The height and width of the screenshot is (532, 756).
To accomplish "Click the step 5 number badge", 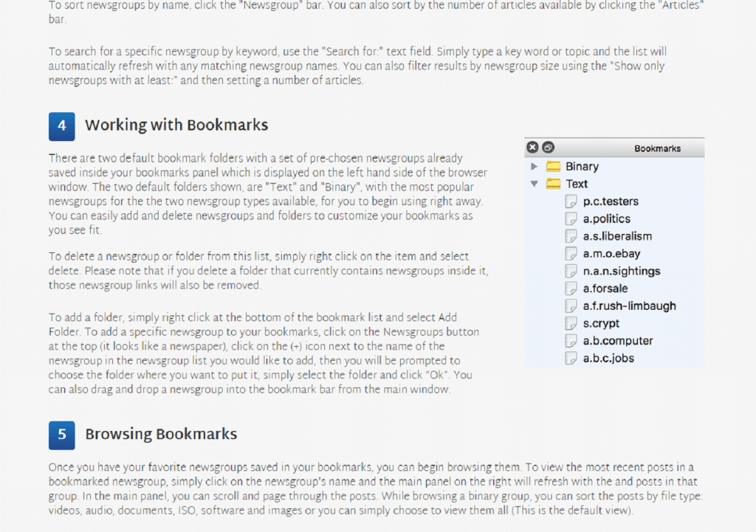I will [62, 435].
